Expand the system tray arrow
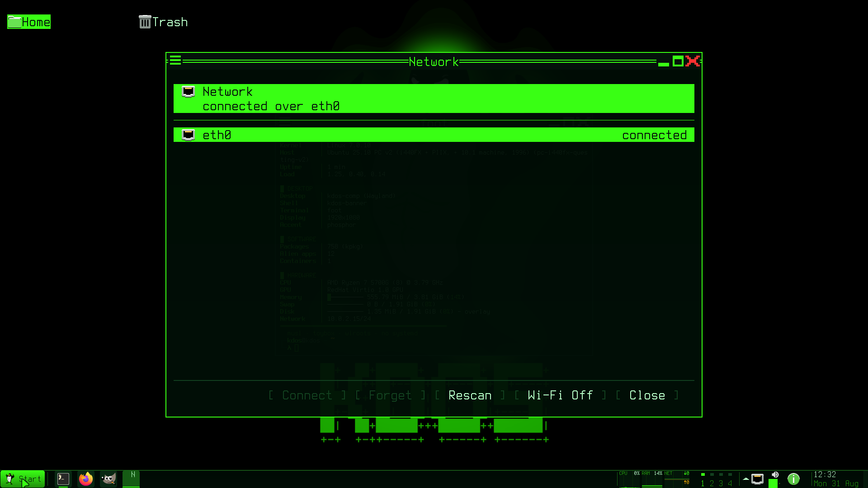Screen dimensions: 868x488 pos(745,479)
